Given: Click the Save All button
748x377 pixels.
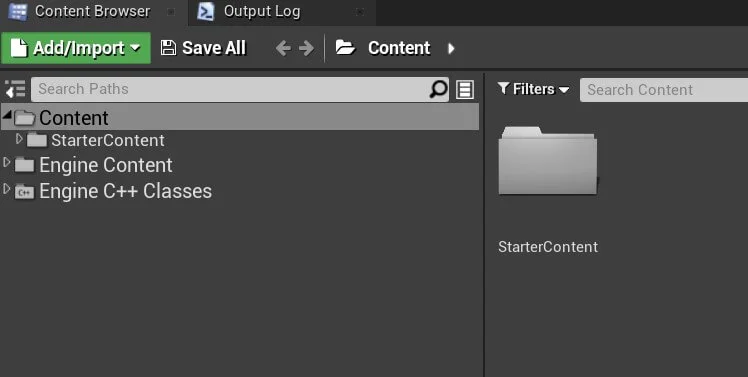Looking at the screenshot, I should pyautogui.click(x=203, y=48).
